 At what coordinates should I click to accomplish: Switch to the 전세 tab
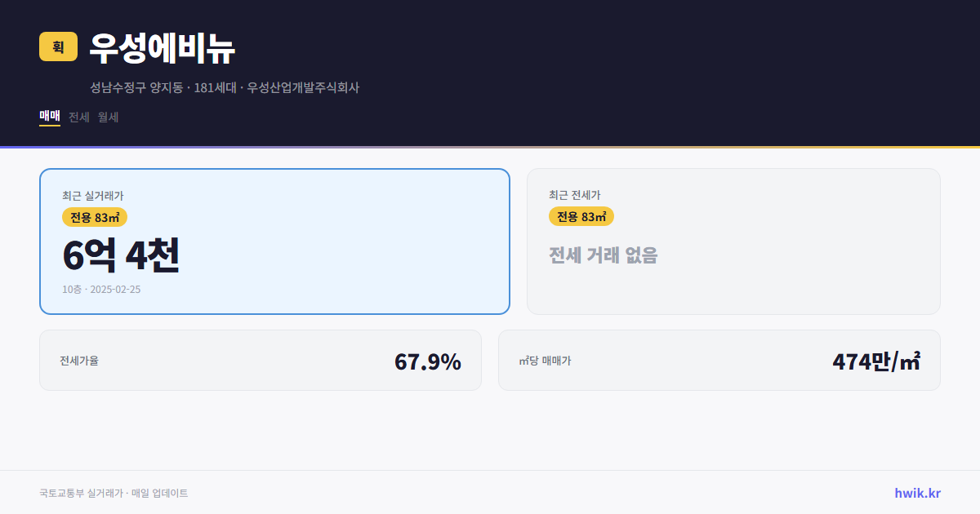pos(77,117)
